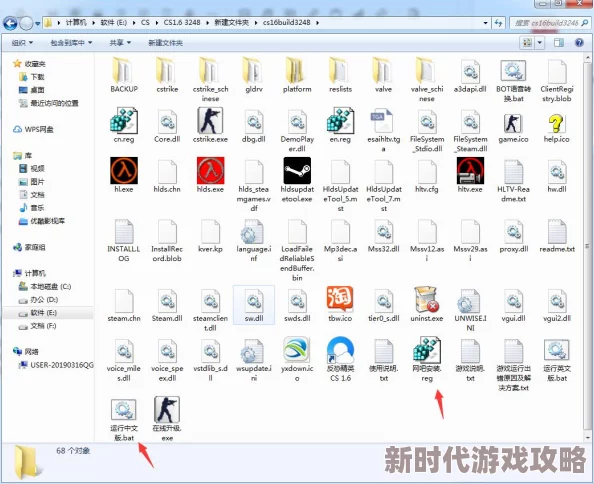The width and height of the screenshot is (594, 484).
Task: Open WPS网盘 in the sidebar
Action: pos(34,129)
